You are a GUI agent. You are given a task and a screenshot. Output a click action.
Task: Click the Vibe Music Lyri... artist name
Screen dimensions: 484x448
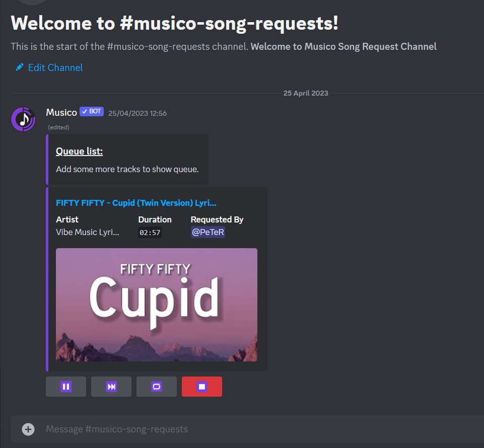click(x=87, y=232)
